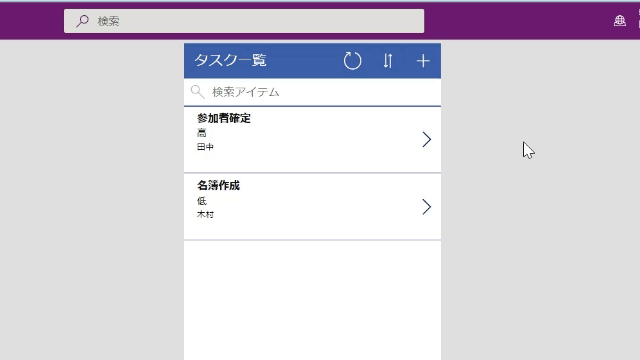The image size is (640, 360).
Task: Click the magnifier icon beside 検索アイテム
Action: 198,92
